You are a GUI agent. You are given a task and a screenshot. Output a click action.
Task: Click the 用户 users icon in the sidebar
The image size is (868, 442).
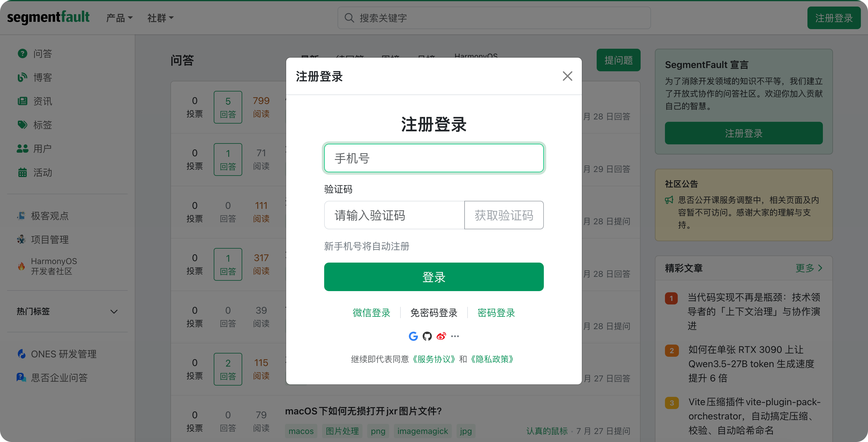22,149
